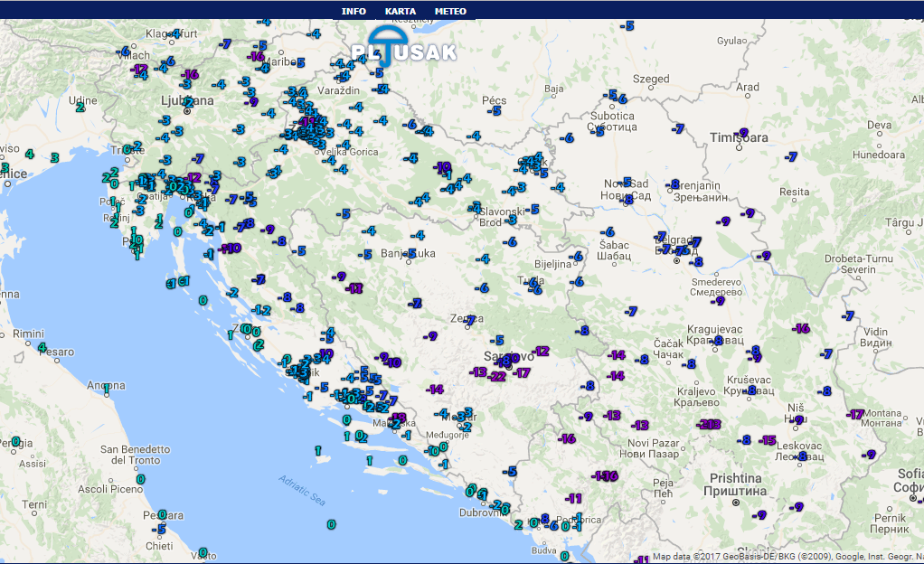Open the 2 degree marker near Udine
The image size is (924, 564).
(x=80, y=108)
